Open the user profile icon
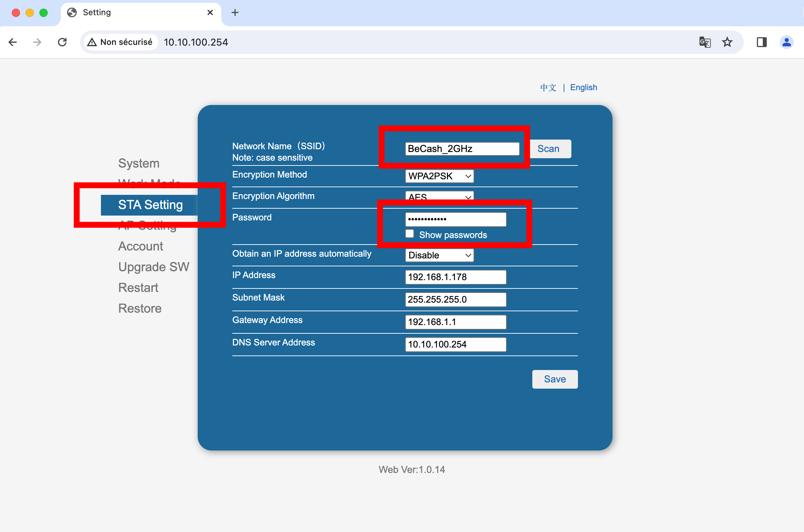 click(786, 42)
